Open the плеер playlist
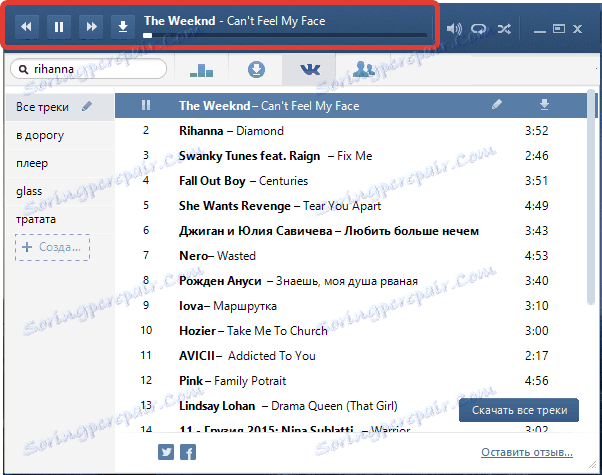 [x=60, y=163]
